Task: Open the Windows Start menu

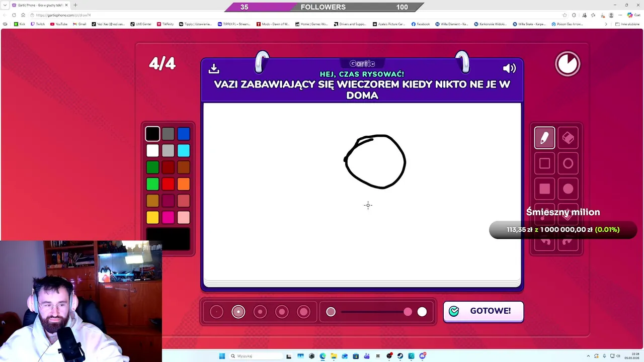Action: click(x=222, y=356)
